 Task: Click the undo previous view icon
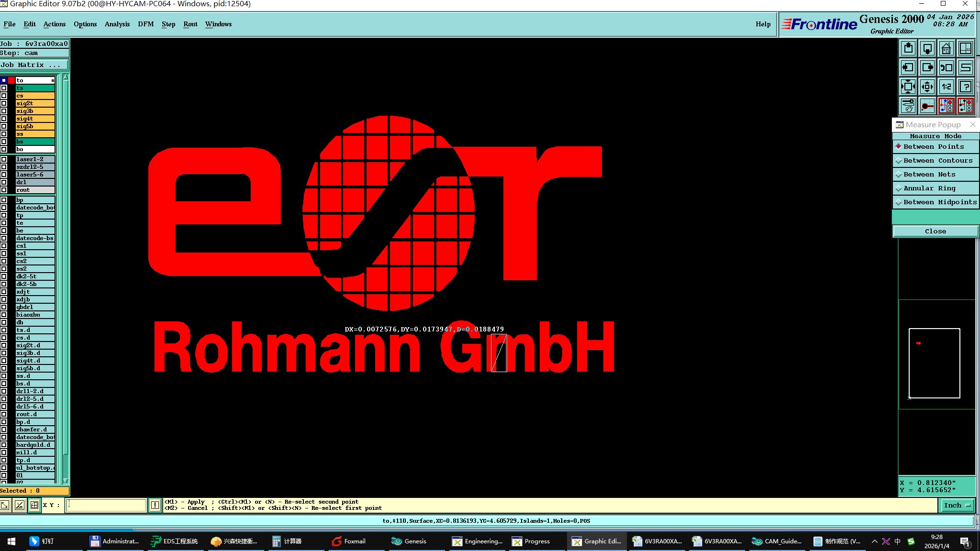click(x=946, y=67)
